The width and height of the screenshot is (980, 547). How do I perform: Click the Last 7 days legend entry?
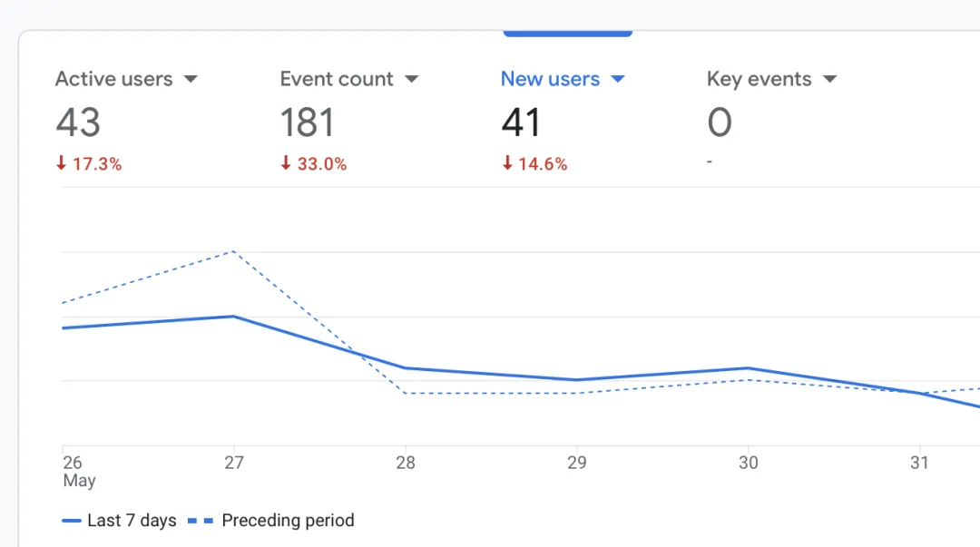click(120, 521)
